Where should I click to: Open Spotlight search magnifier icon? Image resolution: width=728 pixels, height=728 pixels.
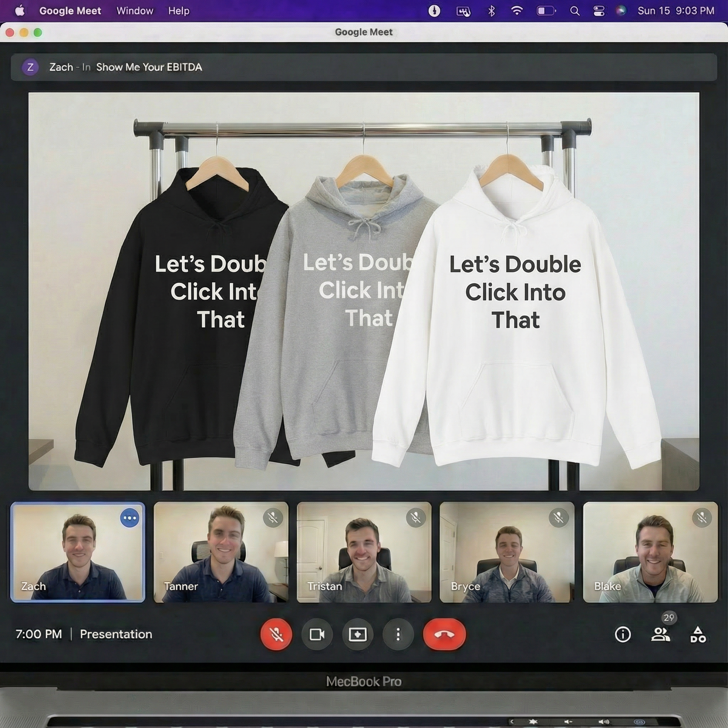[575, 11]
